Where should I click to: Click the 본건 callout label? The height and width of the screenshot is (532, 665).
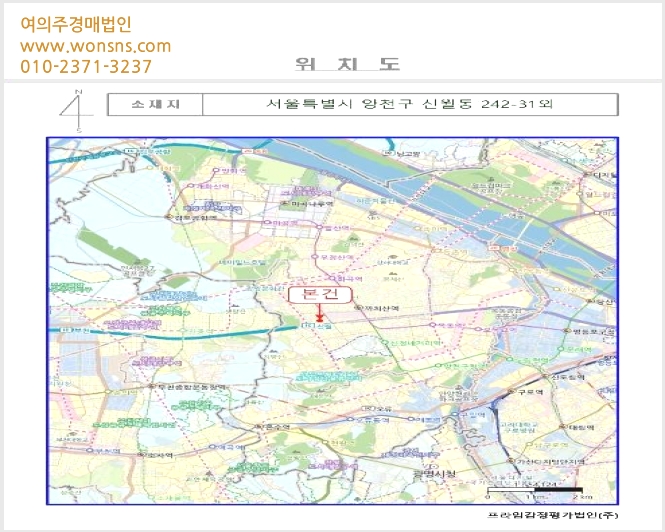point(320,295)
